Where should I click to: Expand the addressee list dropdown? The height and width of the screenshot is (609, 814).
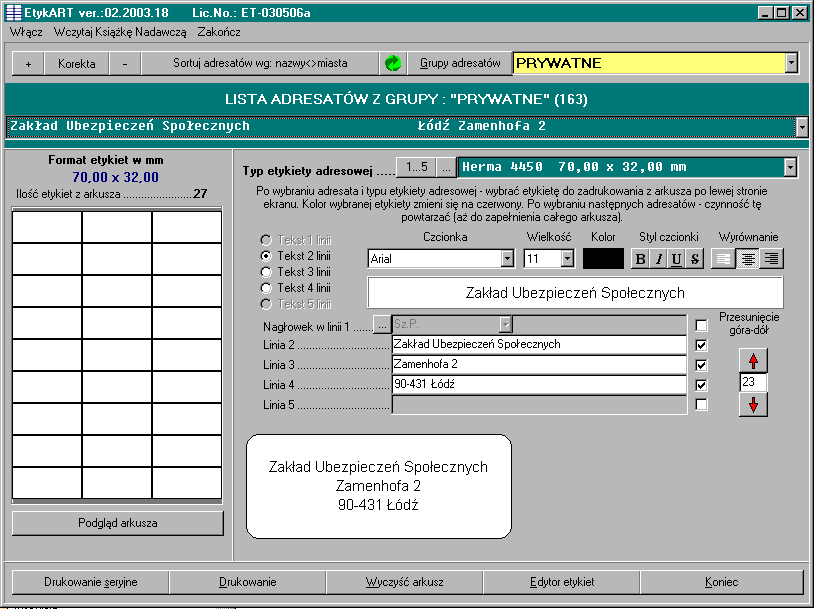pos(802,127)
